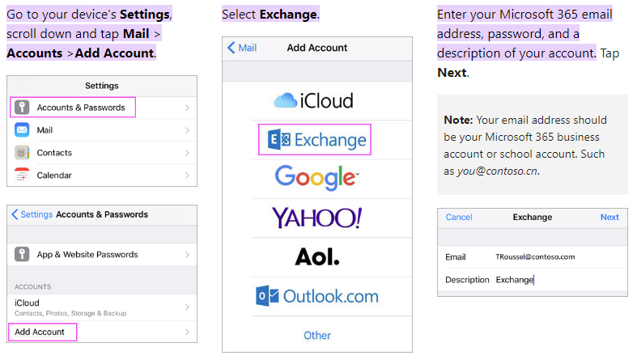Click the Outlook.com envelope logo icon
This screenshot has height=364, width=637.
tap(267, 296)
